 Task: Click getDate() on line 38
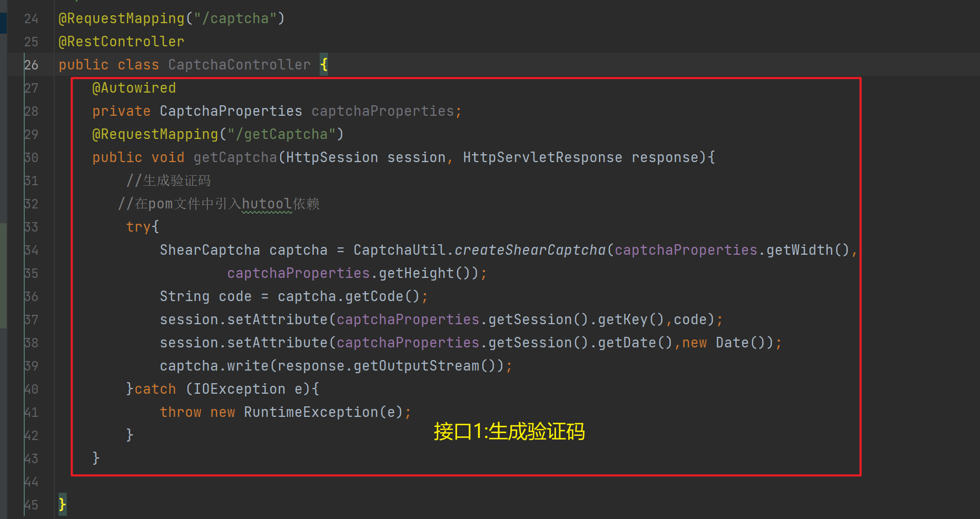[x=636, y=343]
